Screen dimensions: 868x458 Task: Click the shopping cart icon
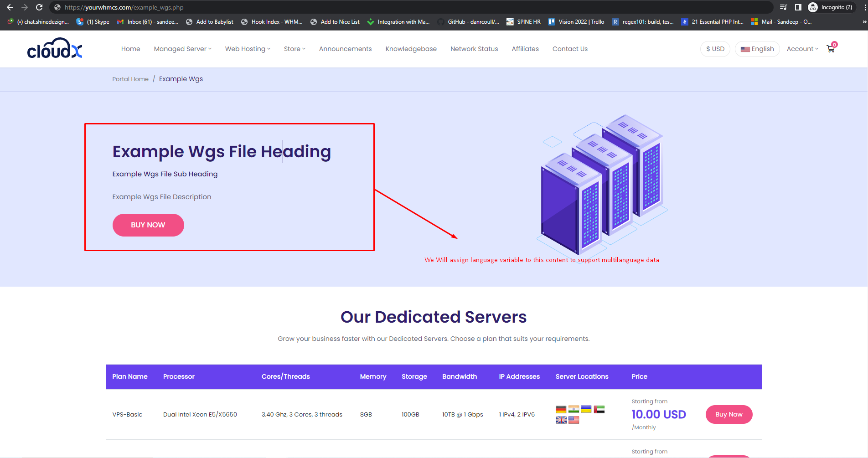[831, 49]
